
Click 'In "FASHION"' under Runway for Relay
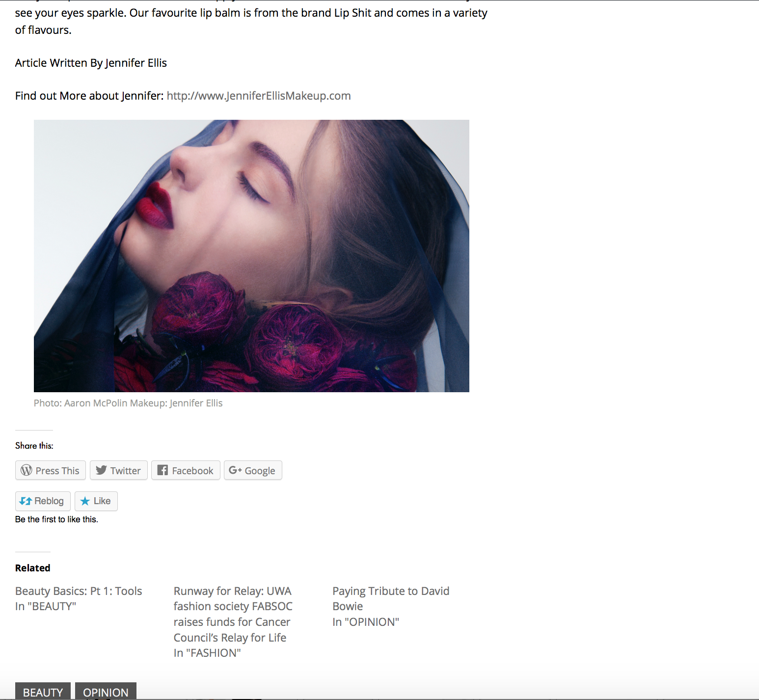coord(207,653)
